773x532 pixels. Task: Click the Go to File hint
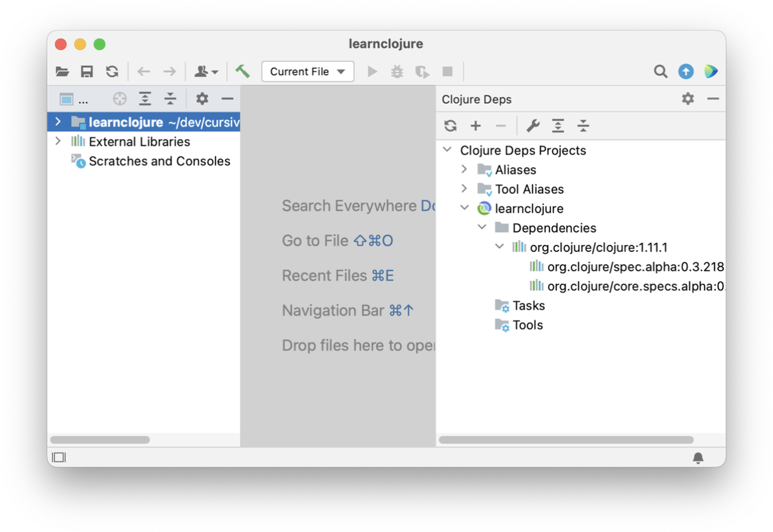point(337,240)
